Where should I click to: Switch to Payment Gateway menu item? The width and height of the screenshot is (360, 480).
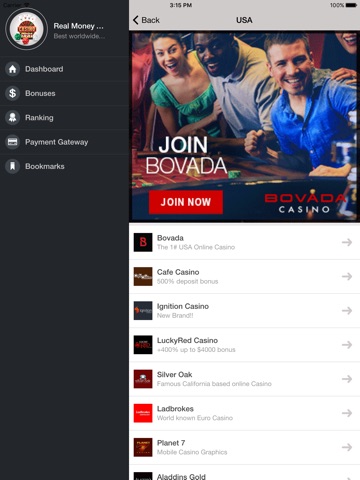point(64,142)
